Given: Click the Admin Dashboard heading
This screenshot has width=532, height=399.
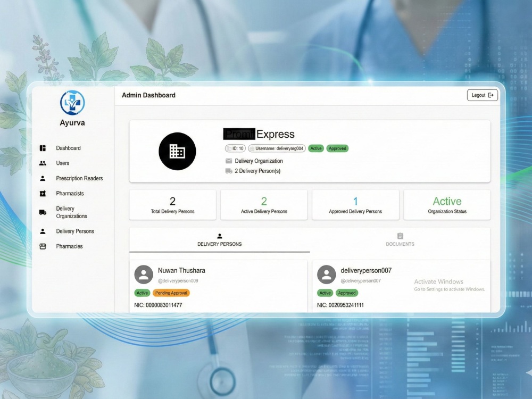Looking at the screenshot, I should tap(148, 95).
